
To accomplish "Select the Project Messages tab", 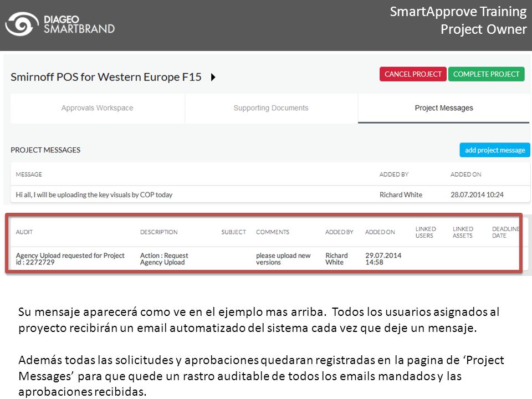I will (x=444, y=108).
